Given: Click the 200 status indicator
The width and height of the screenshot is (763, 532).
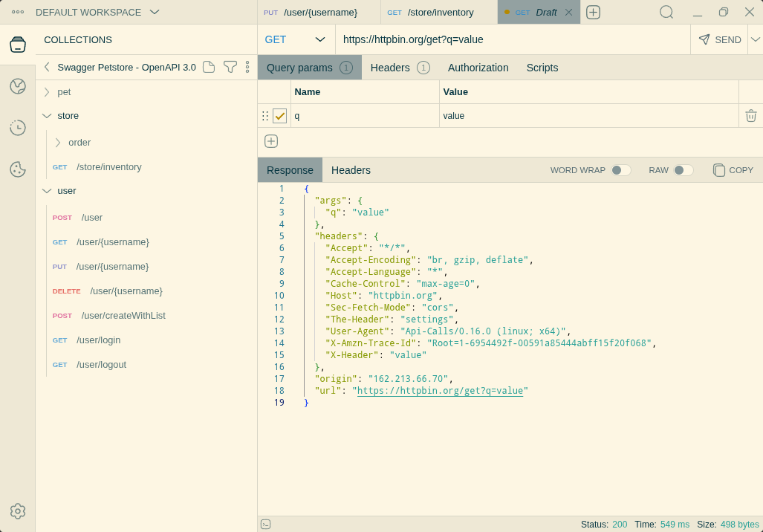Looking at the screenshot, I should [620, 524].
